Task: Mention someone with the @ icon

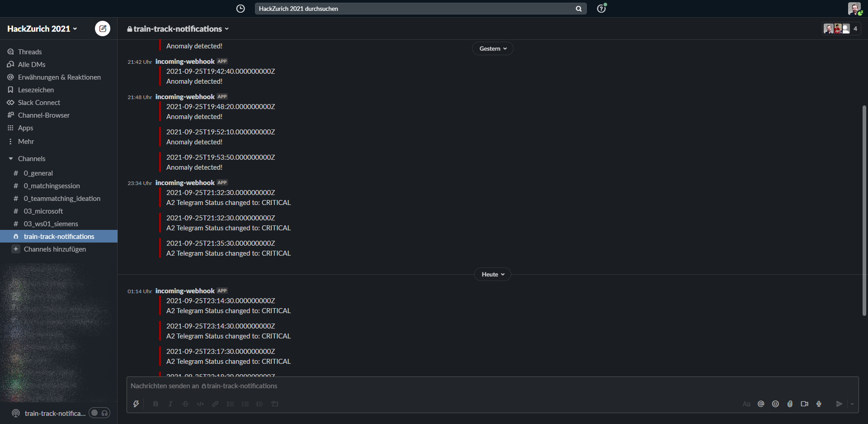Action: [761, 404]
